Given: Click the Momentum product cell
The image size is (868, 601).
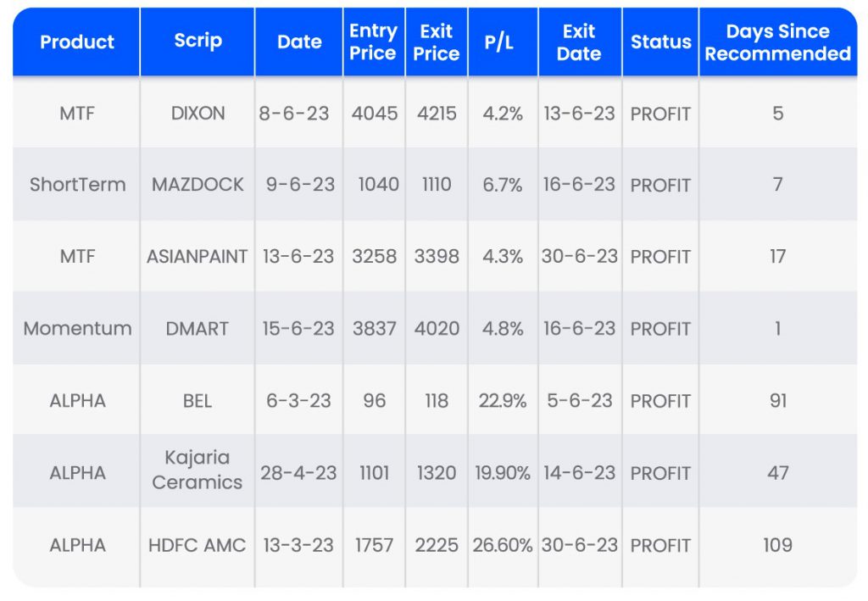Looking at the screenshot, I should [x=77, y=328].
